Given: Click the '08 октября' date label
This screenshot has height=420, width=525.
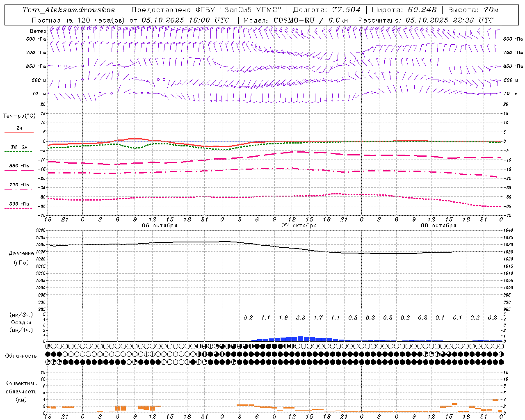Looking at the screenshot, I should point(438,226).
